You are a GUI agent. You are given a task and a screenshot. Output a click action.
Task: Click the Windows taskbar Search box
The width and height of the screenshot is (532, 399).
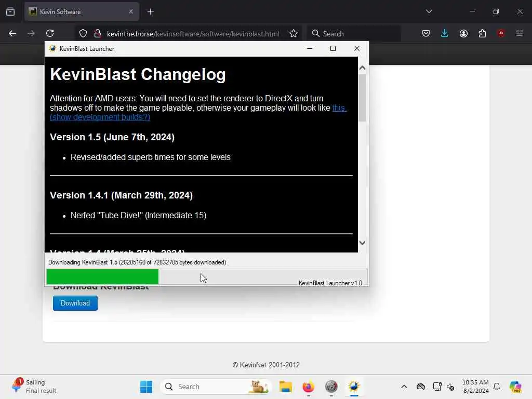pyautogui.click(x=216, y=387)
